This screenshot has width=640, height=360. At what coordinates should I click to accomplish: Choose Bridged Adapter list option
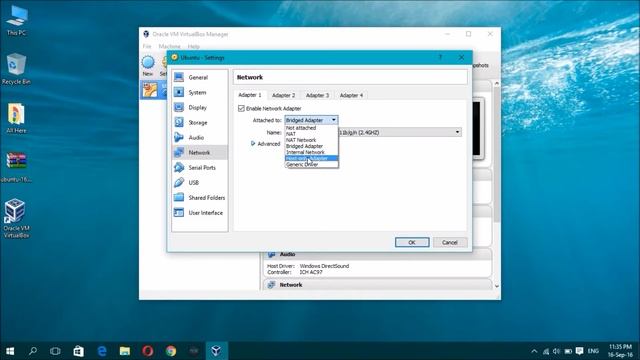pyautogui.click(x=311, y=146)
